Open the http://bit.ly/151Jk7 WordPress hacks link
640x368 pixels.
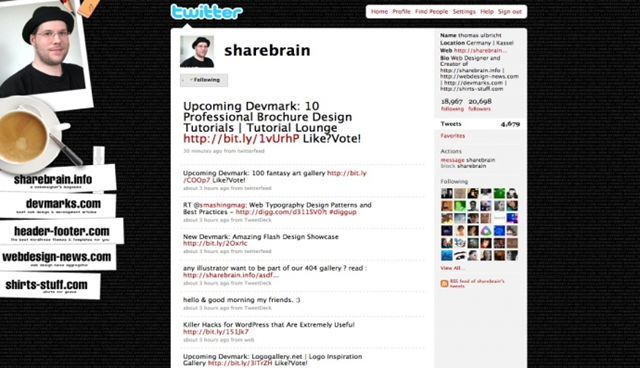pyautogui.click(x=216, y=332)
